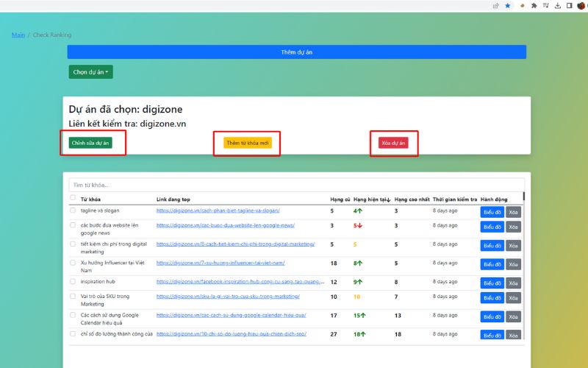Click the Thời gian kiểm tra column header
This screenshot has height=368, width=588.
click(x=455, y=199)
